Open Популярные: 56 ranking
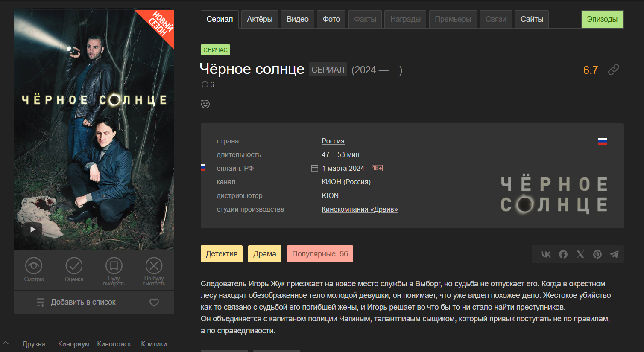 click(x=320, y=254)
